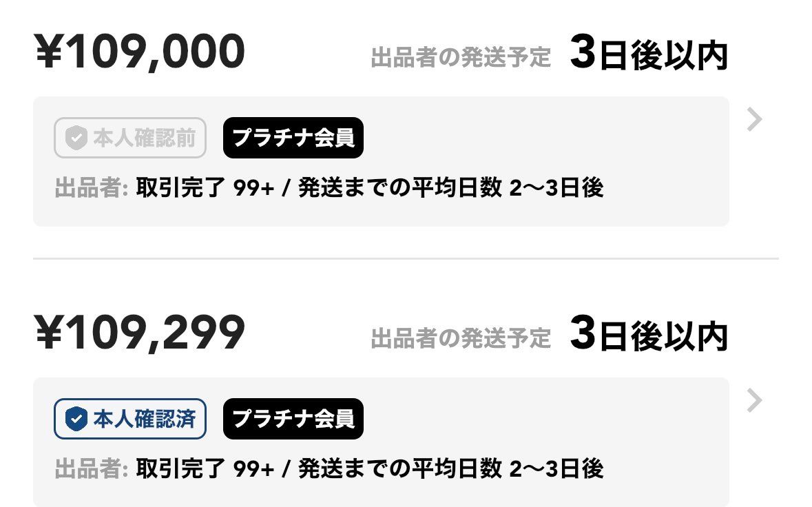Click 取引完了 99+ text under 本人確認済 badge
This screenshot has height=507, width=812.
point(206,469)
